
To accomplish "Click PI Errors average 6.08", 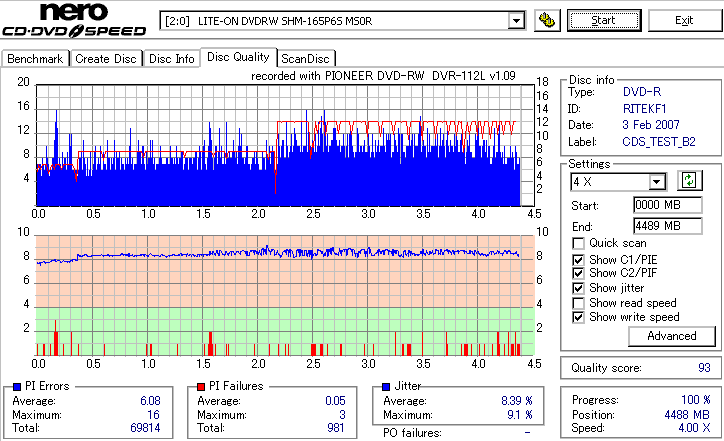I will (x=150, y=401).
